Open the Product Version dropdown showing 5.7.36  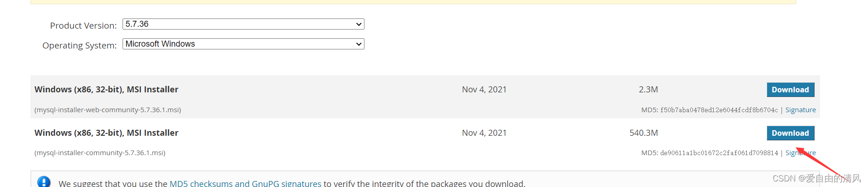pyautogui.click(x=243, y=24)
